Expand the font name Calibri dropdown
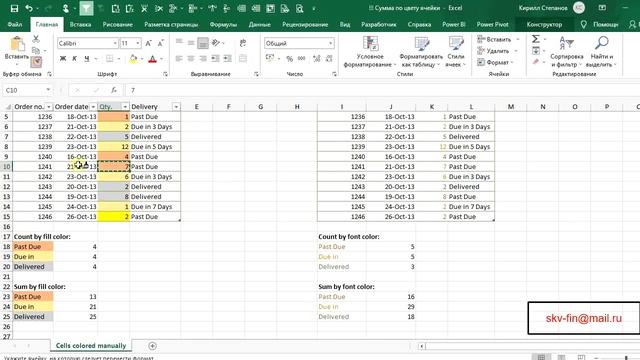 coord(115,43)
